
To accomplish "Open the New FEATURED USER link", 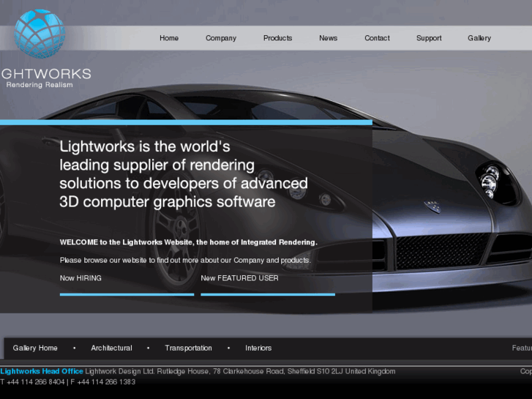I will [239, 278].
